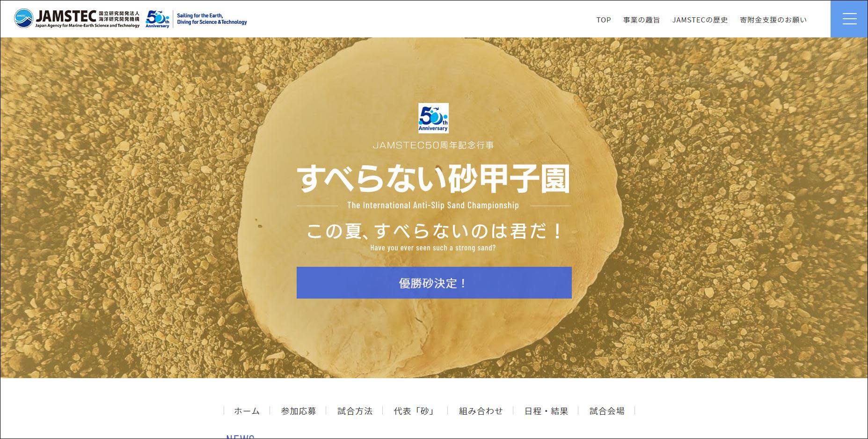This screenshot has height=439, width=868.
Task: Select the 試合会場 tab
Action: click(607, 411)
